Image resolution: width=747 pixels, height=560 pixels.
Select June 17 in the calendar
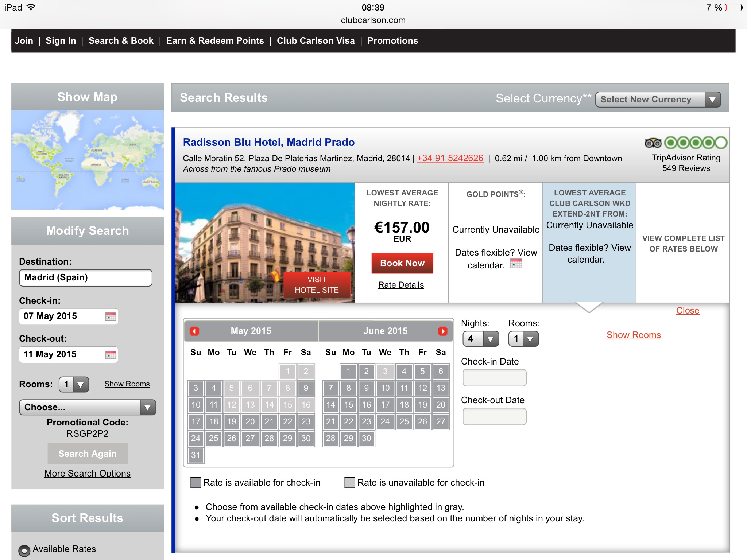[385, 405]
